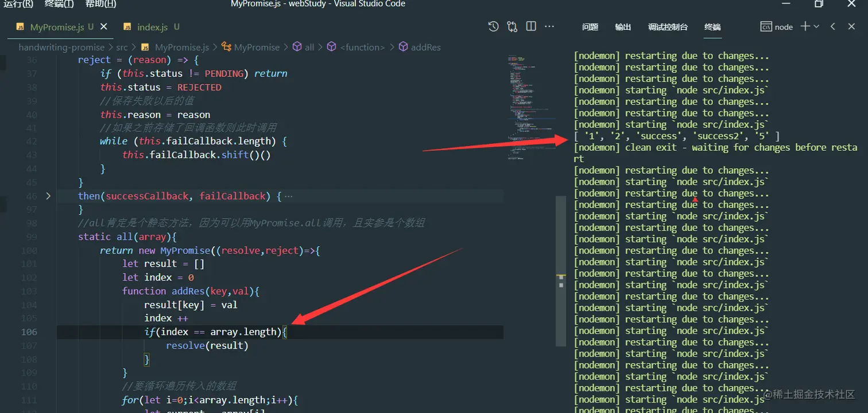
Task: Click the MyPromise.js file breadcrumb
Action: [x=175, y=47]
